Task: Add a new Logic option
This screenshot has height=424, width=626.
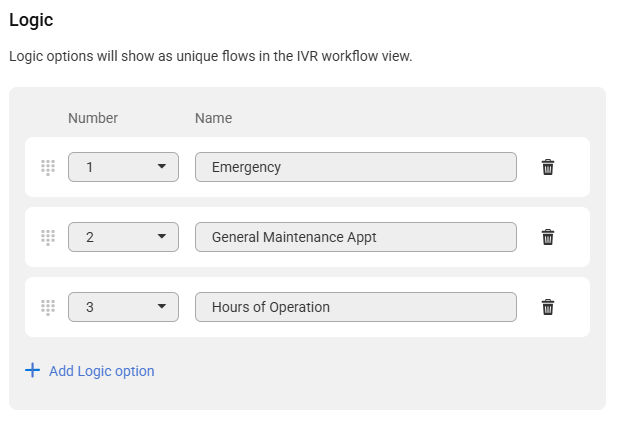Action: click(x=90, y=371)
